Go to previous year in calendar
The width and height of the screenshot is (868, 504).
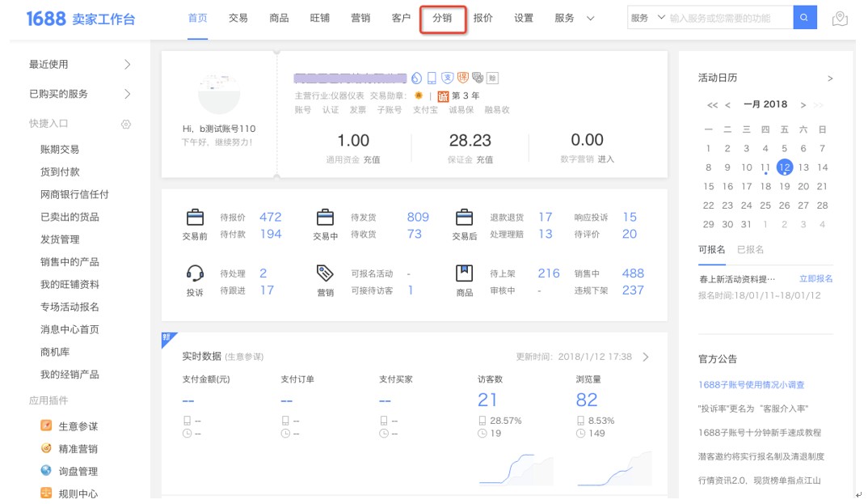pos(713,104)
